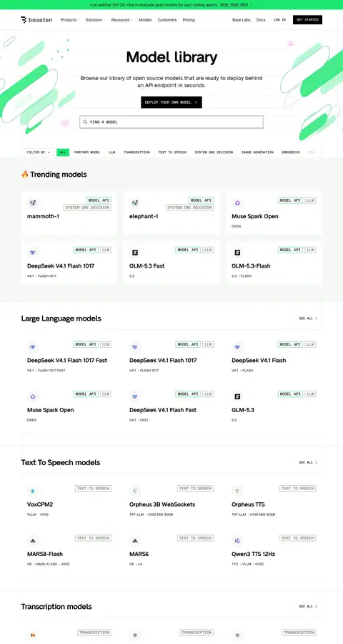Go to Base Labs
The width and height of the screenshot is (343, 644).
pos(242,20)
